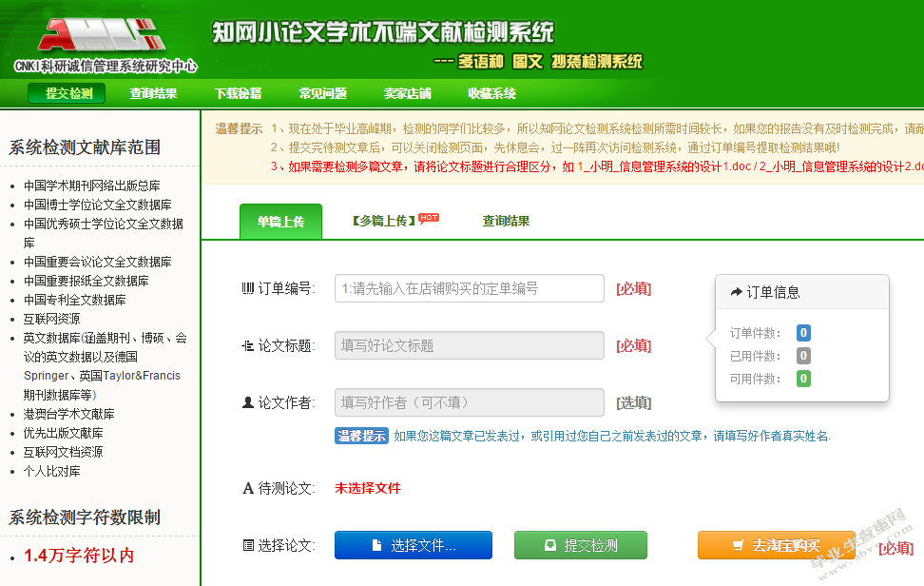Click 互联网资源 list item

coord(52,319)
